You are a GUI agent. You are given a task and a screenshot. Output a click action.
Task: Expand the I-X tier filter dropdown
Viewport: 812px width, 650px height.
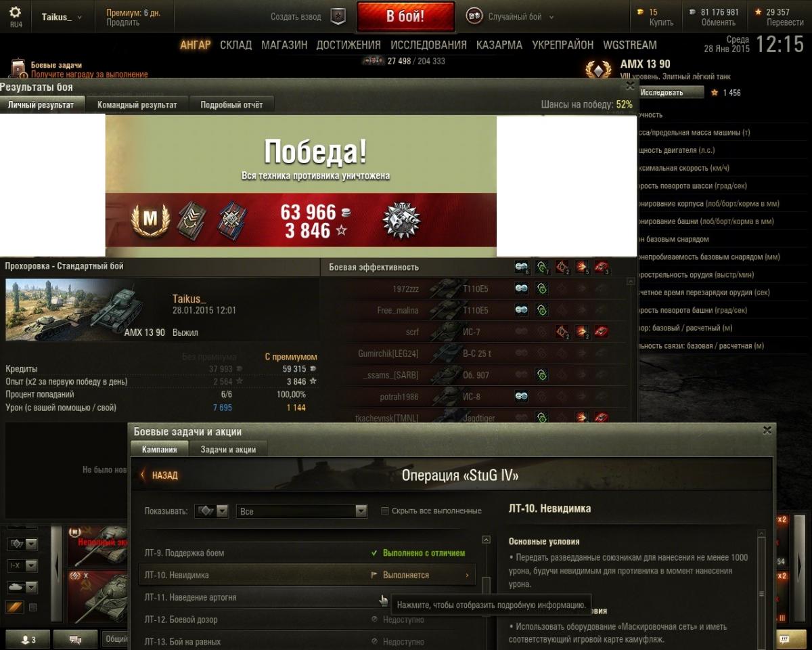pos(22,565)
